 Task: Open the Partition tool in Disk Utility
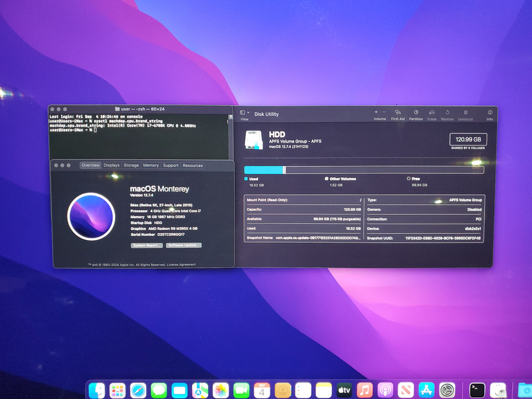click(416, 115)
